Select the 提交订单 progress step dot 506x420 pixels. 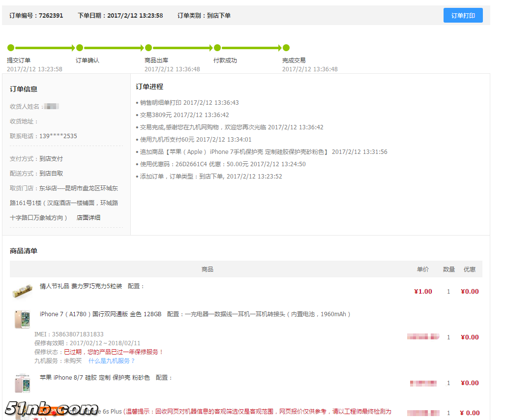(x=11, y=48)
